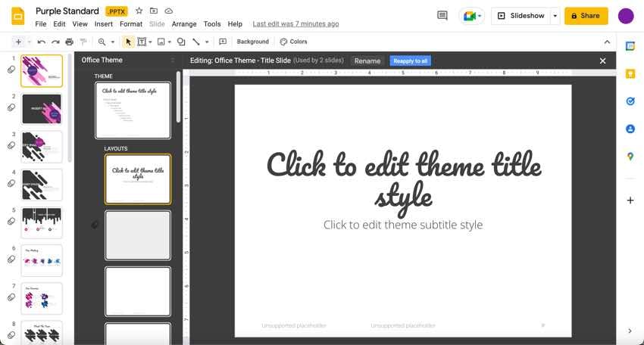Expand the Line tool dropdown arrow
This screenshot has width=644, height=345.
(207, 42)
